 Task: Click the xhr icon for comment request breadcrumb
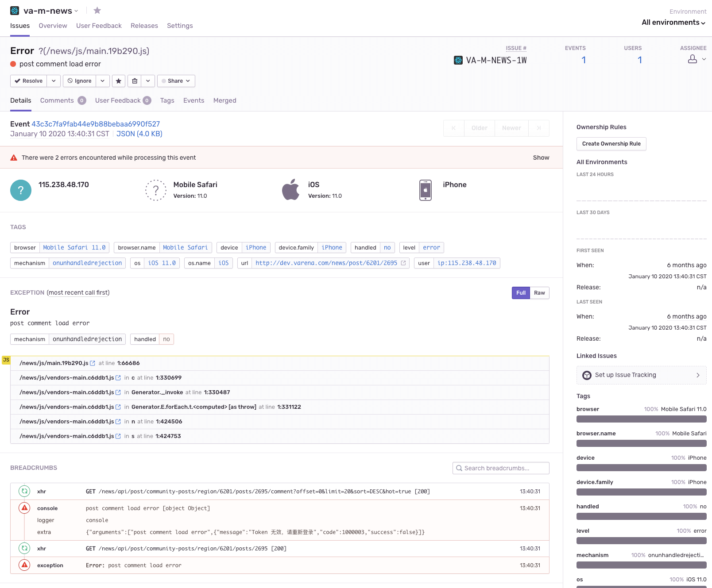(x=24, y=491)
